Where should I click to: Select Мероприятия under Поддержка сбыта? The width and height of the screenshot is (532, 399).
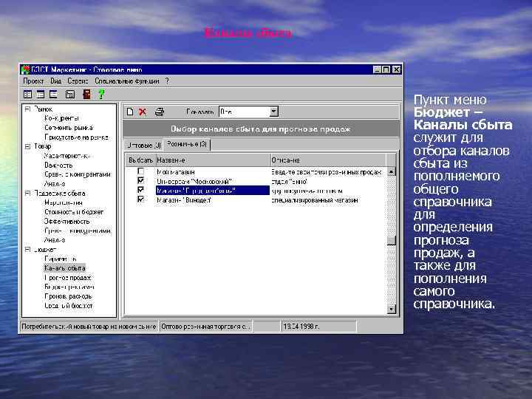[x=64, y=202]
